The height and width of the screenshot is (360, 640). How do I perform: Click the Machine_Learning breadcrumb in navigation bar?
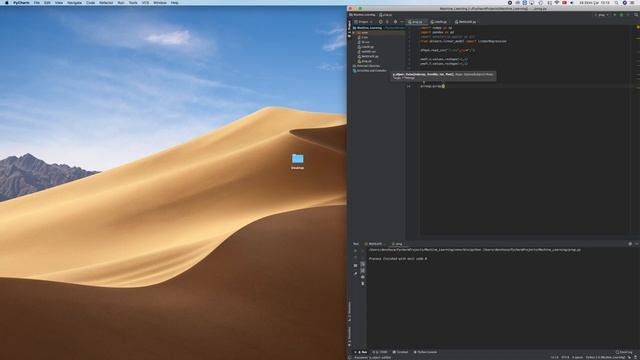point(362,15)
